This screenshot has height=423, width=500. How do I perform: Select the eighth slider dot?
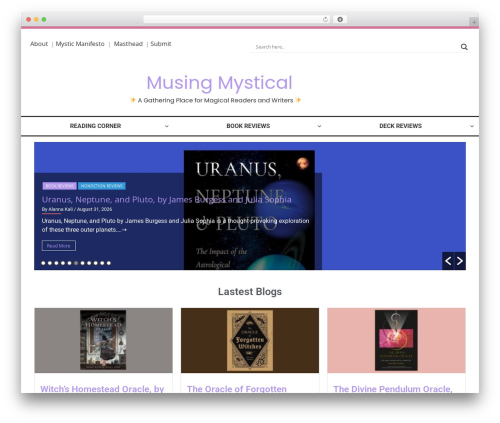click(x=89, y=263)
